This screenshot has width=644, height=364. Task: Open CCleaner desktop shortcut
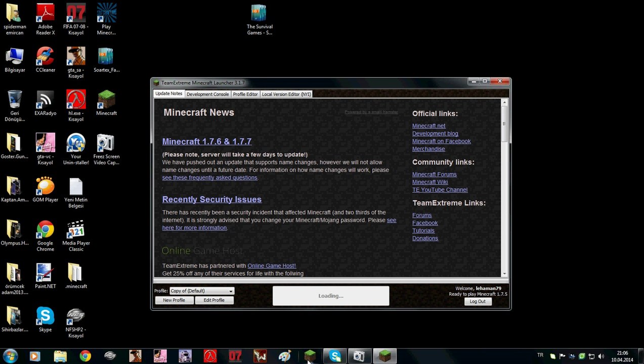45,60
